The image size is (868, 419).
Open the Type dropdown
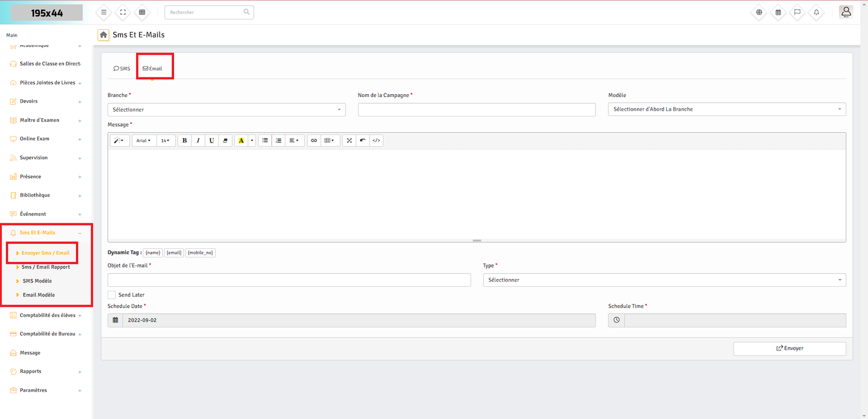pyautogui.click(x=664, y=280)
